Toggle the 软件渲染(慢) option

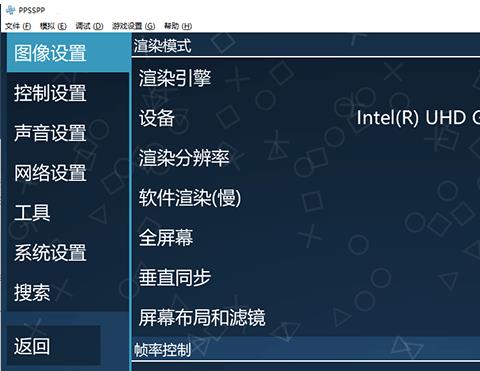[x=306, y=198]
